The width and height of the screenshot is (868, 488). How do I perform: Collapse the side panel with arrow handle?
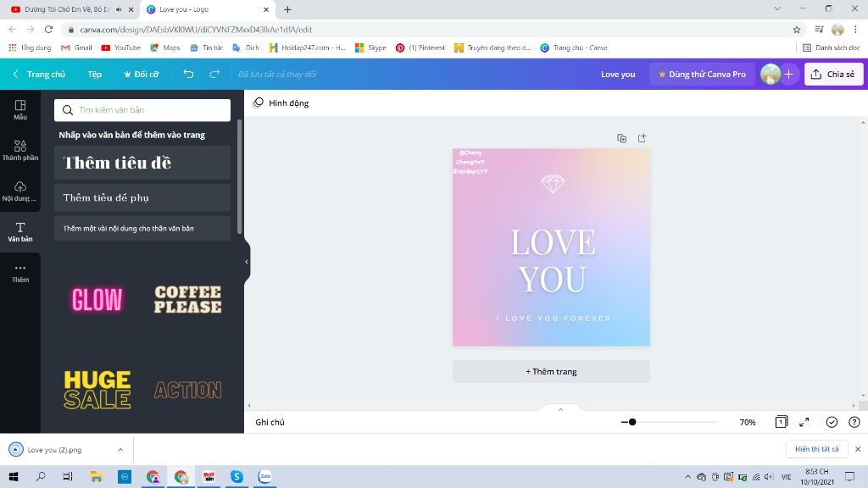247,262
